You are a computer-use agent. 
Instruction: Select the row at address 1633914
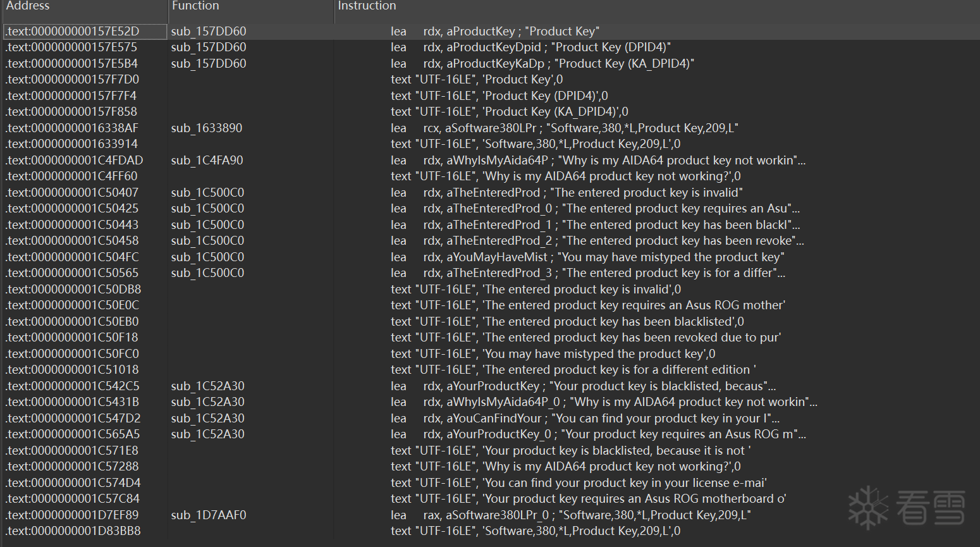tap(71, 144)
